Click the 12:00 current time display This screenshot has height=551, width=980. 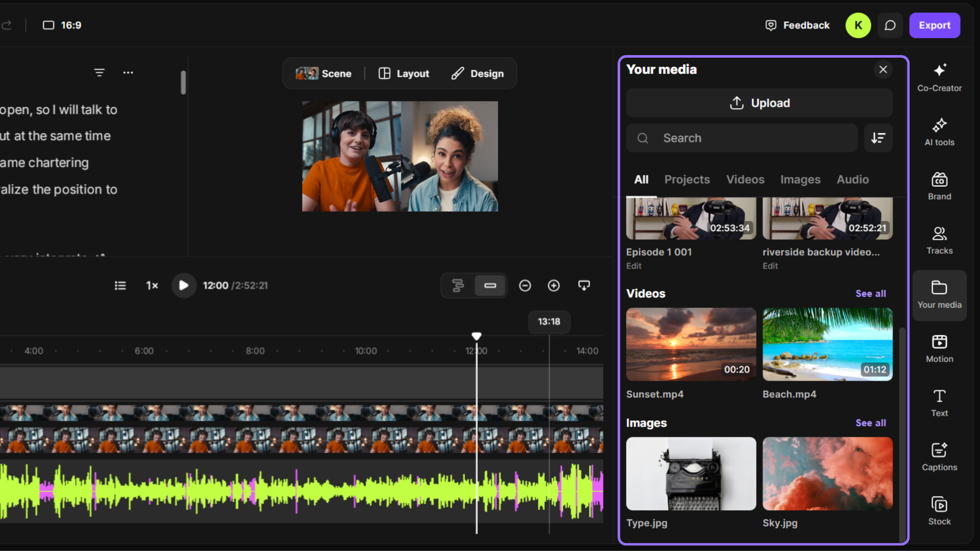pos(215,286)
